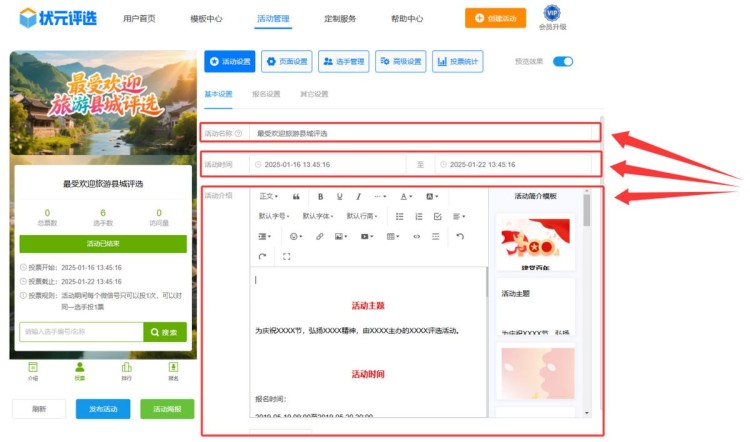The height and width of the screenshot is (442, 750).
Task: Click the blockquote icon in editor toolbar
Action: click(x=296, y=196)
